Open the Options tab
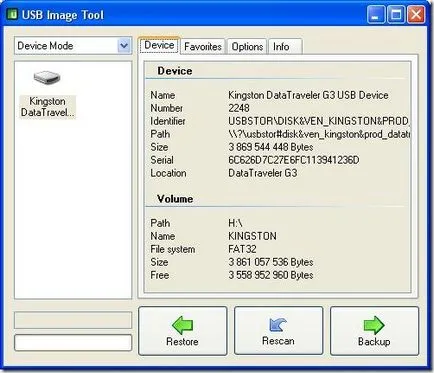434x373 pixels. pyautogui.click(x=247, y=46)
